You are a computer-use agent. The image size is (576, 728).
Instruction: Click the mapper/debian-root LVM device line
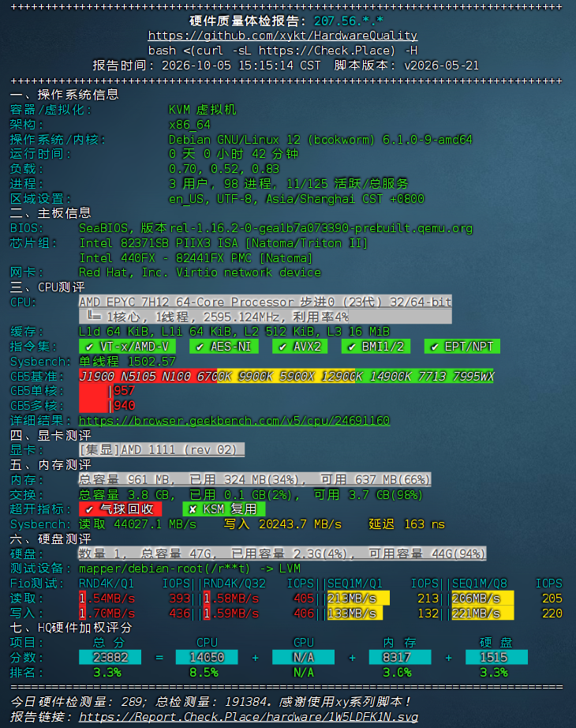(189, 569)
